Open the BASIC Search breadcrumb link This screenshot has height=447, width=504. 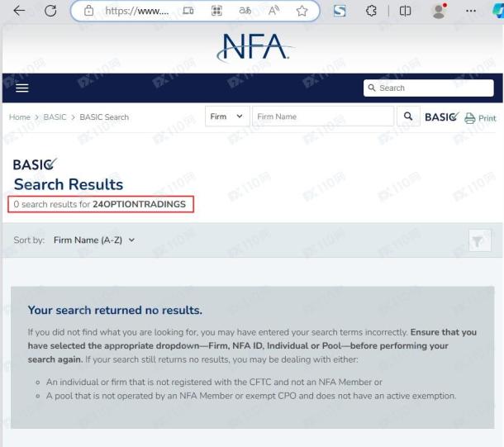click(x=104, y=117)
